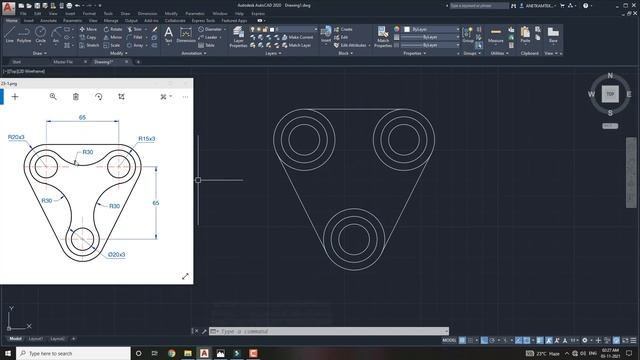This screenshot has width=640, height=360.
Task: Open the Format menu
Action: (x=89, y=13)
